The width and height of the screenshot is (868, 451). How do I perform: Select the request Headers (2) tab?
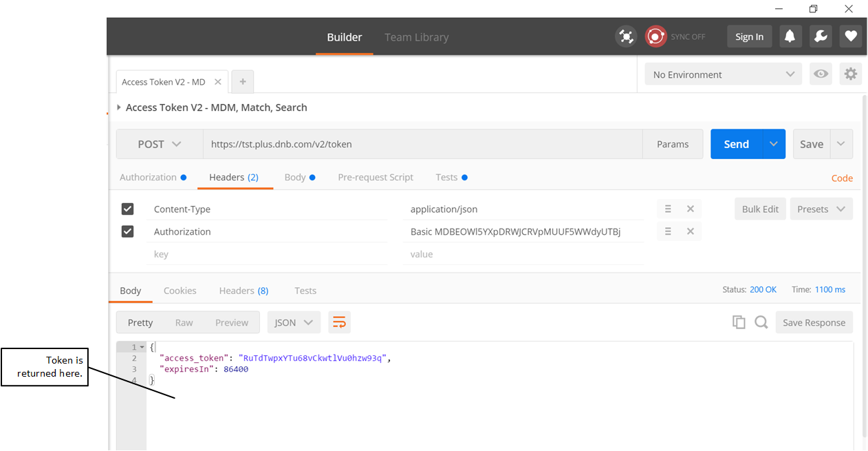(234, 177)
